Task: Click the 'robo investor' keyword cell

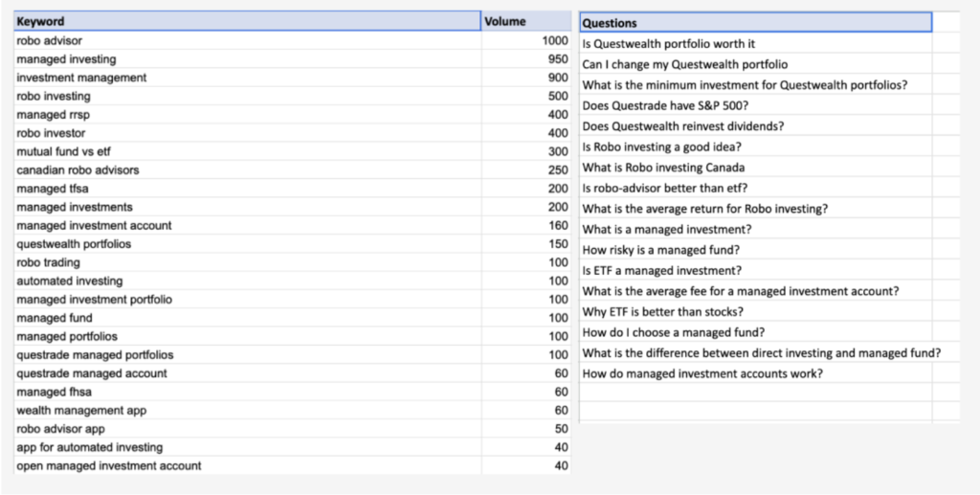Action: click(248, 133)
